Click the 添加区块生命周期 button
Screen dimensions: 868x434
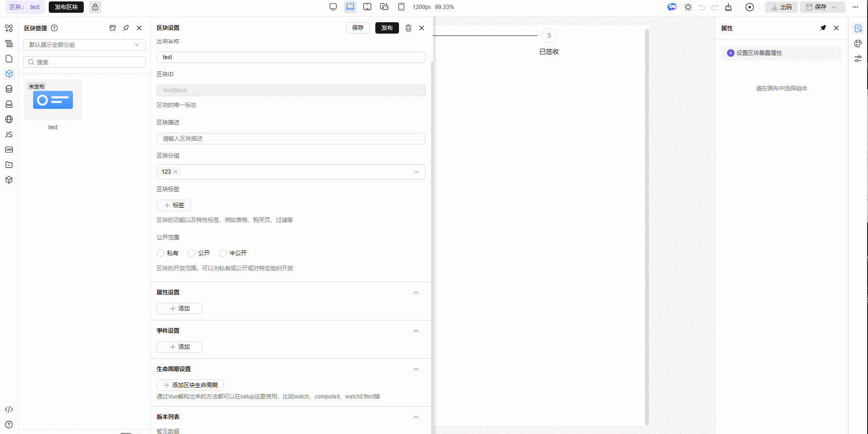(190, 385)
